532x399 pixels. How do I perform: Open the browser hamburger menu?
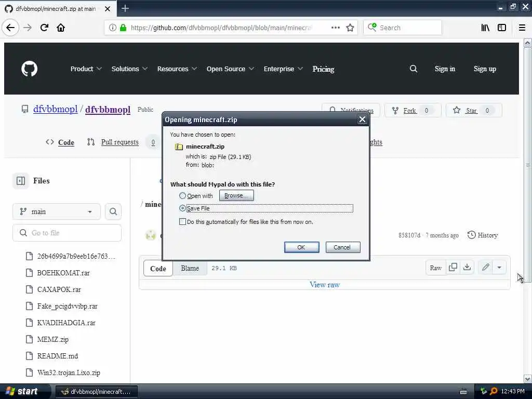tap(522, 28)
